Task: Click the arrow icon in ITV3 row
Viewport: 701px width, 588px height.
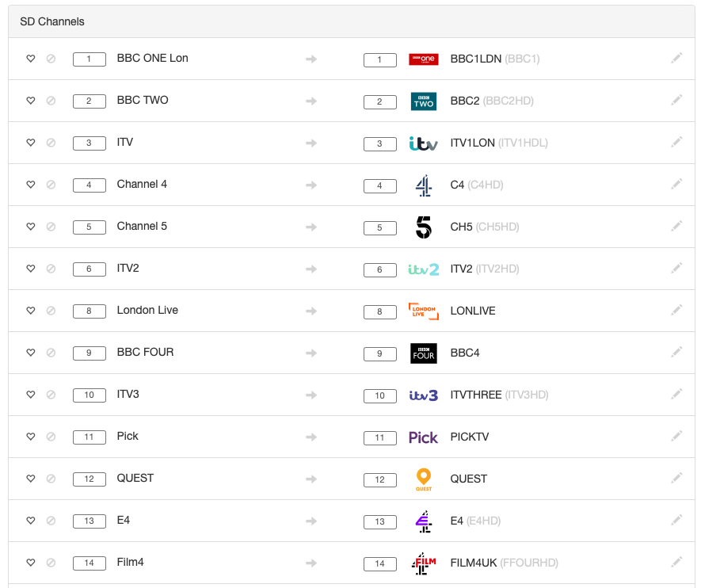Action: [x=311, y=395]
